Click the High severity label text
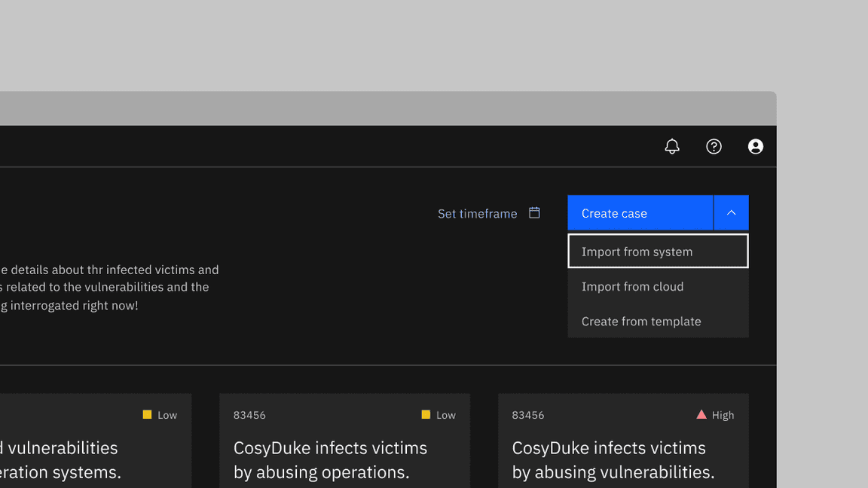Viewport: 868px width, 488px height. [723, 415]
